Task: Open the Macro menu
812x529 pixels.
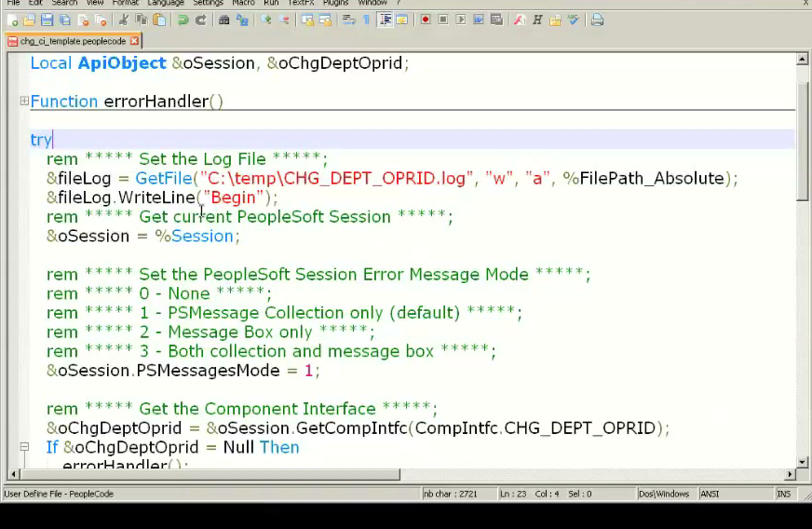Action: [243, 3]
